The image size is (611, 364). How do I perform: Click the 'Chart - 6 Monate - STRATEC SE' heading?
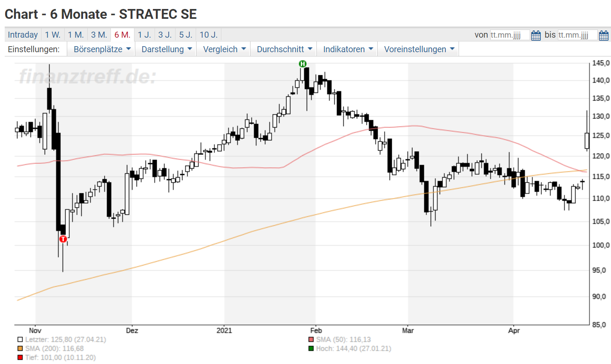(x=101, y=14)
